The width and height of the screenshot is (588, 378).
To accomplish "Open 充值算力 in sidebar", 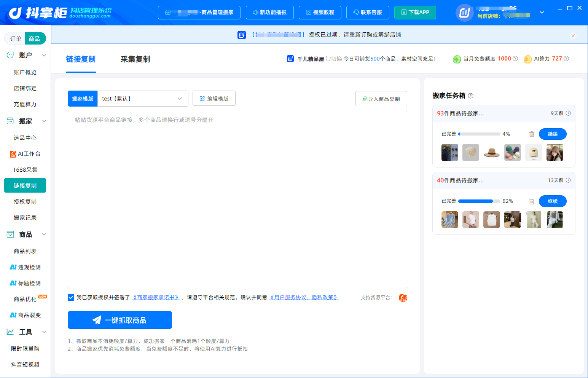I will (x=25, y=104).
